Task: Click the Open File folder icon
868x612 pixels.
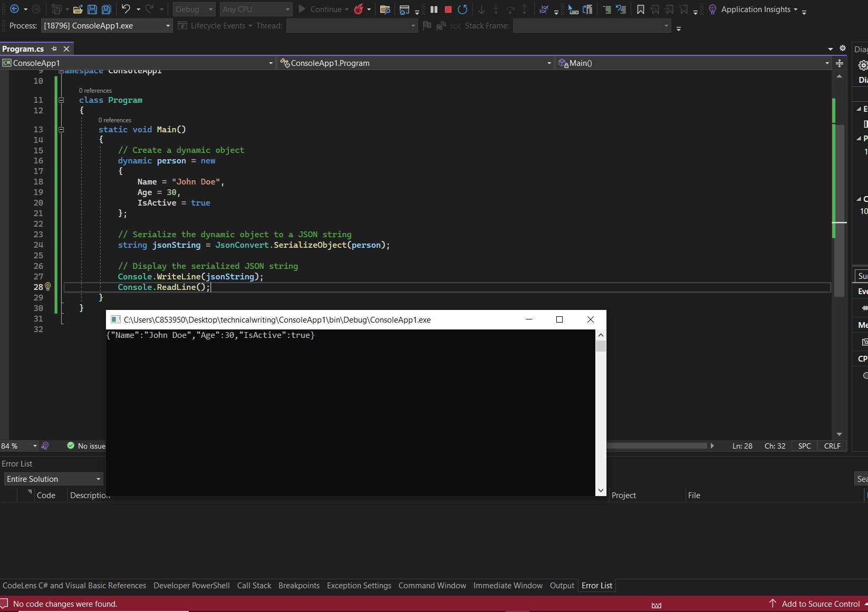Action: (78, 9)
